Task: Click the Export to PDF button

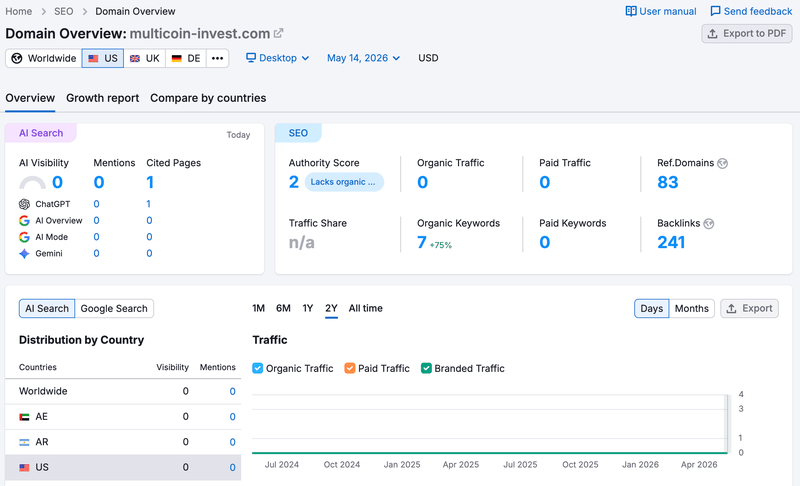Action: (x=747, y=34)
